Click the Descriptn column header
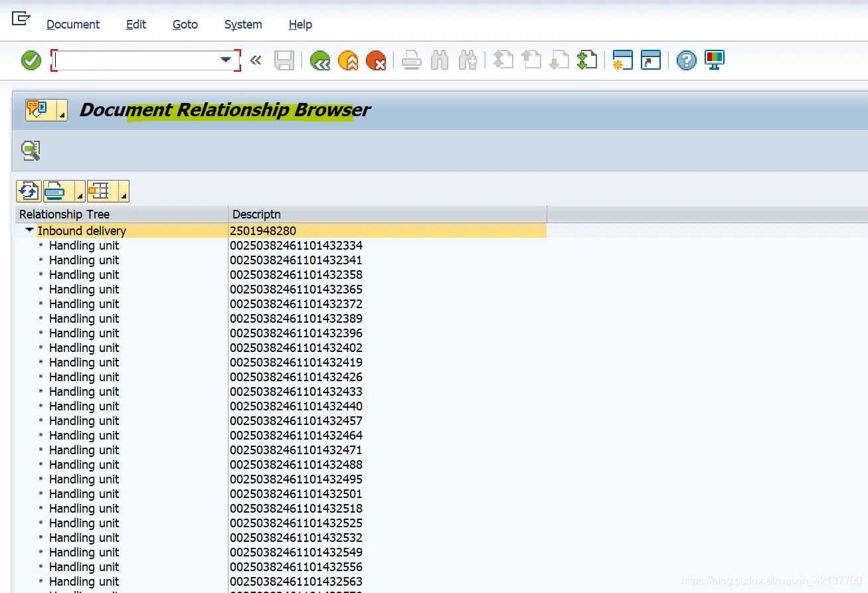Image resolution: width=868 pixels, height=593 pixels. point(387,214)
